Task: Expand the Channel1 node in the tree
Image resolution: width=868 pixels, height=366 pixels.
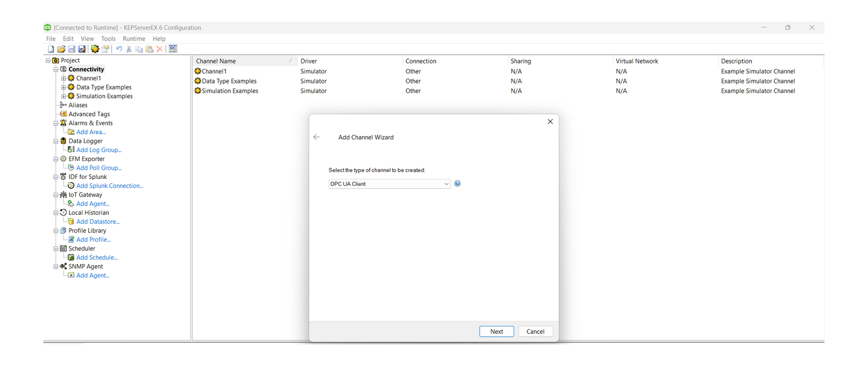Action: (63, 79)
